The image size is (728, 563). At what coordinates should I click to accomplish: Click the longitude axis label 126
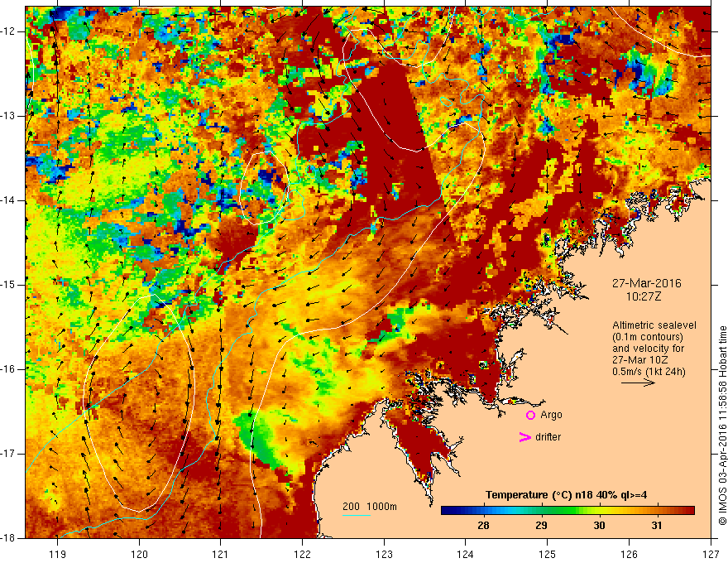pos(629,554)
